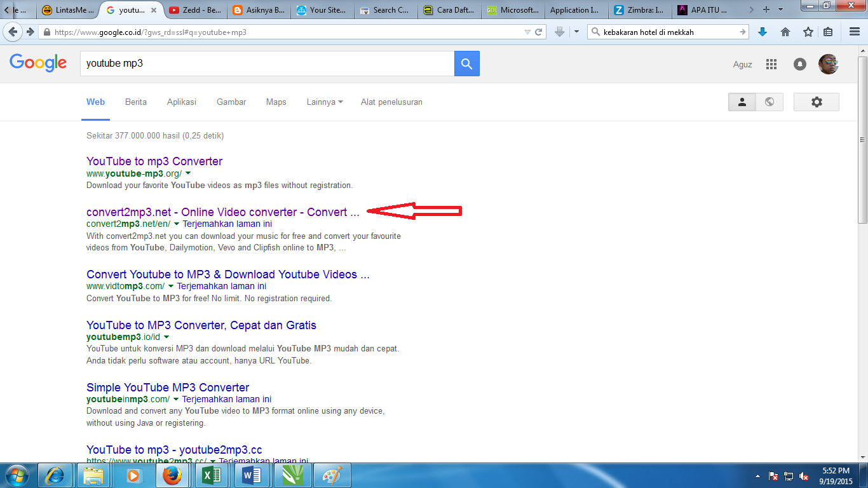
Task: Select the Maps search filter
Action: [x=276, y=102]
